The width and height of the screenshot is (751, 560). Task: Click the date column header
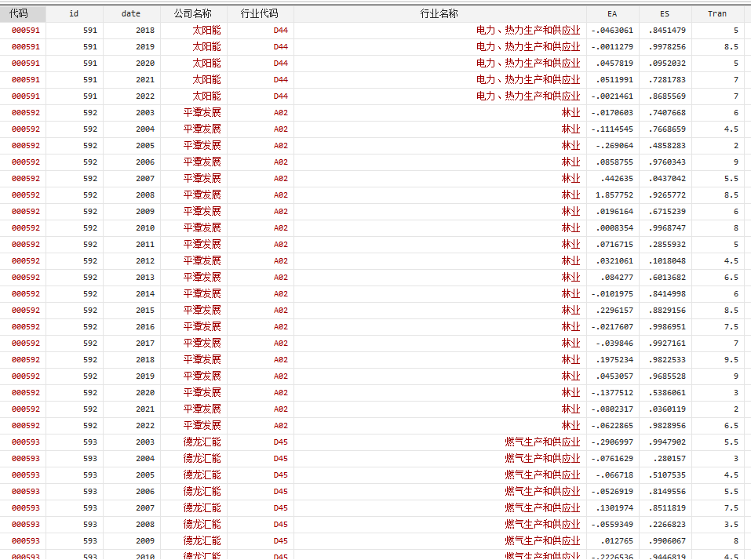click(x=131, y=13)
